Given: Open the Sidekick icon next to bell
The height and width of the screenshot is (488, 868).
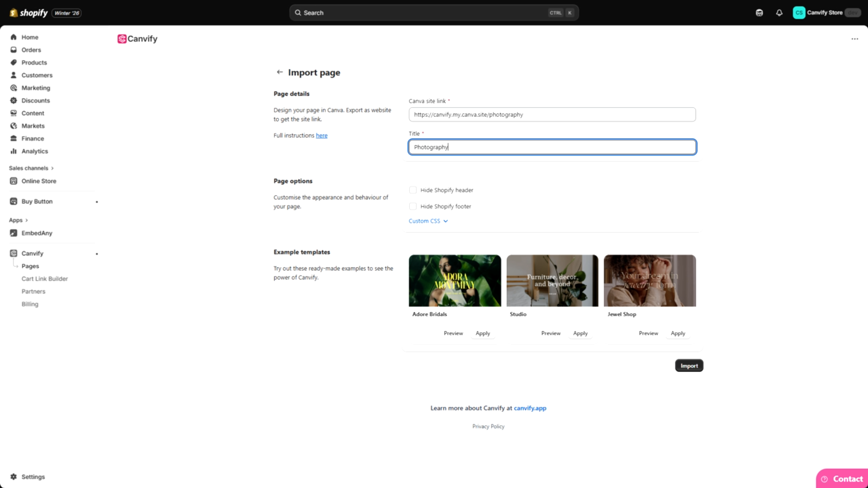Looking at the screenshot, I should 759,13.
